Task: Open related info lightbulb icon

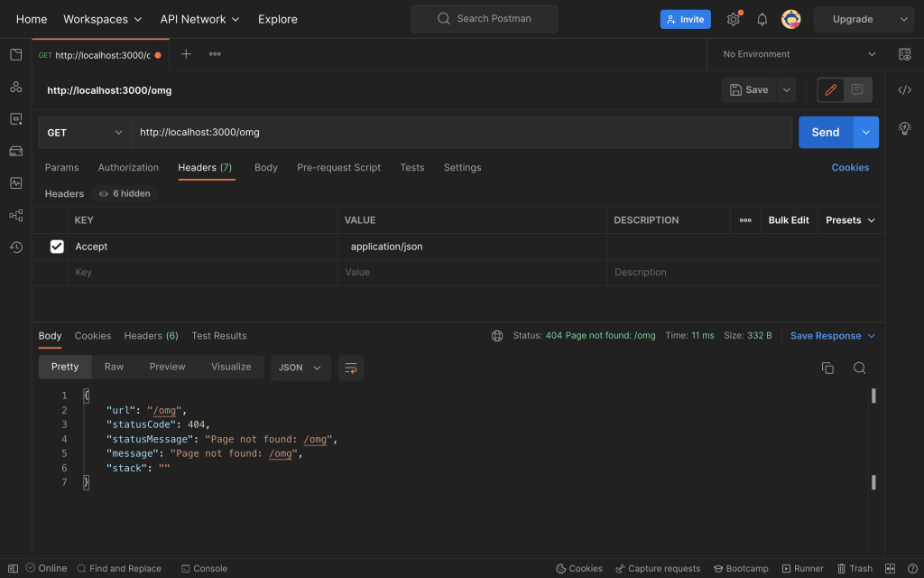Action: click(904, 128)
